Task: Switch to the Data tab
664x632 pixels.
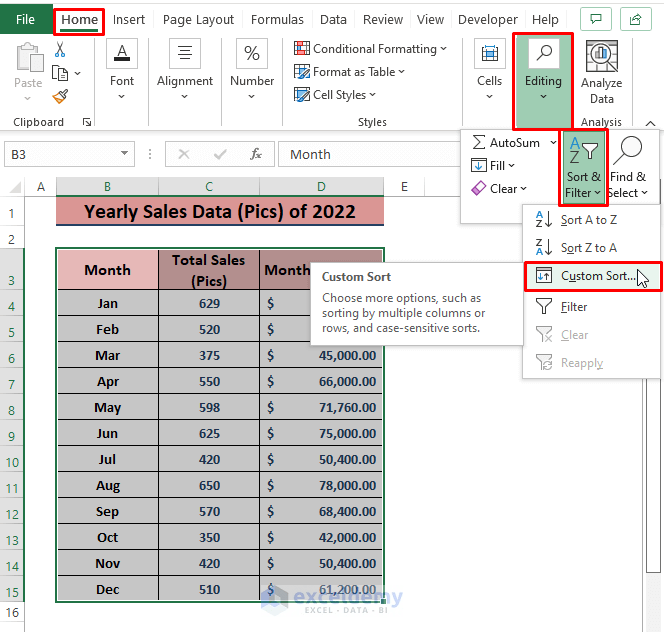Action: coord(333,19)
